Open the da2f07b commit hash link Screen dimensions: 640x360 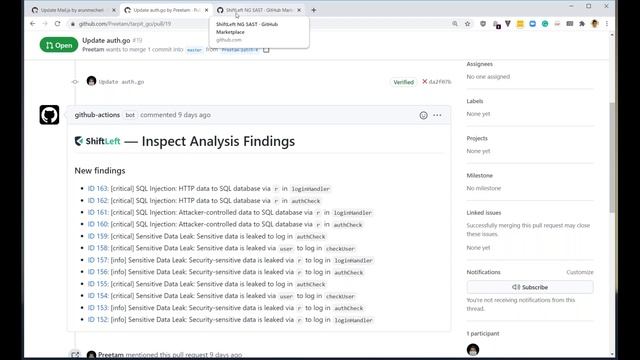tap(440, 82)
